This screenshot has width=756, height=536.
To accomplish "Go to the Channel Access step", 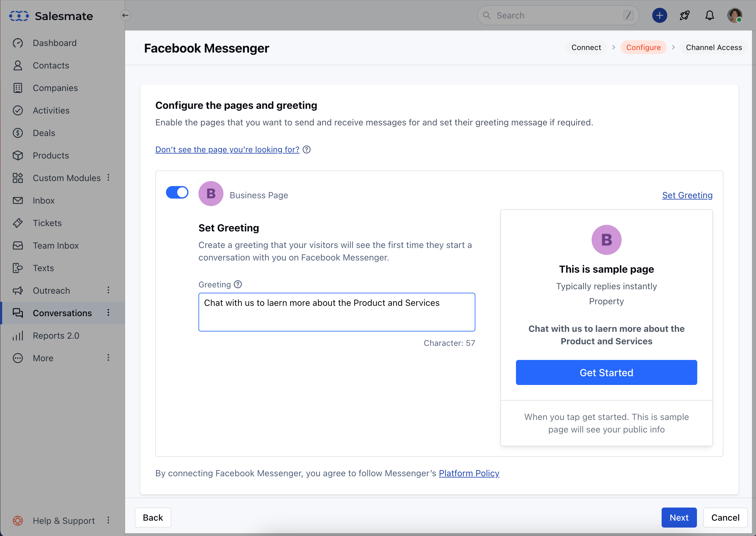I will [x=714, y=48].
